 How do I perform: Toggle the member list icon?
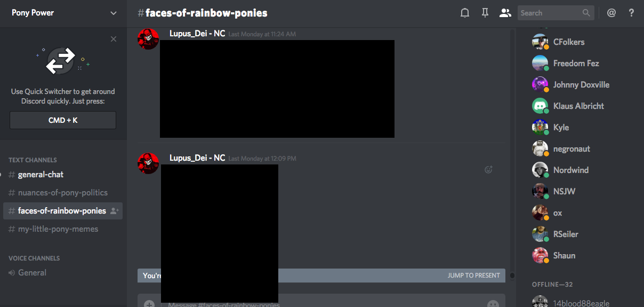coord(505,13)
